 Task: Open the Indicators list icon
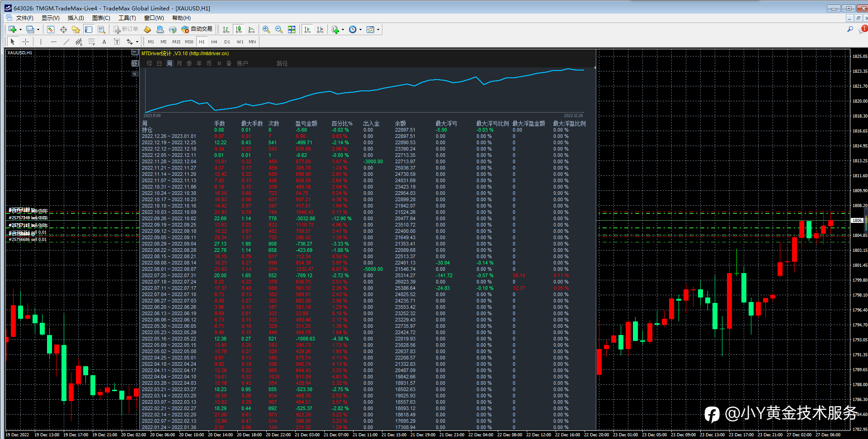[335, 29]
